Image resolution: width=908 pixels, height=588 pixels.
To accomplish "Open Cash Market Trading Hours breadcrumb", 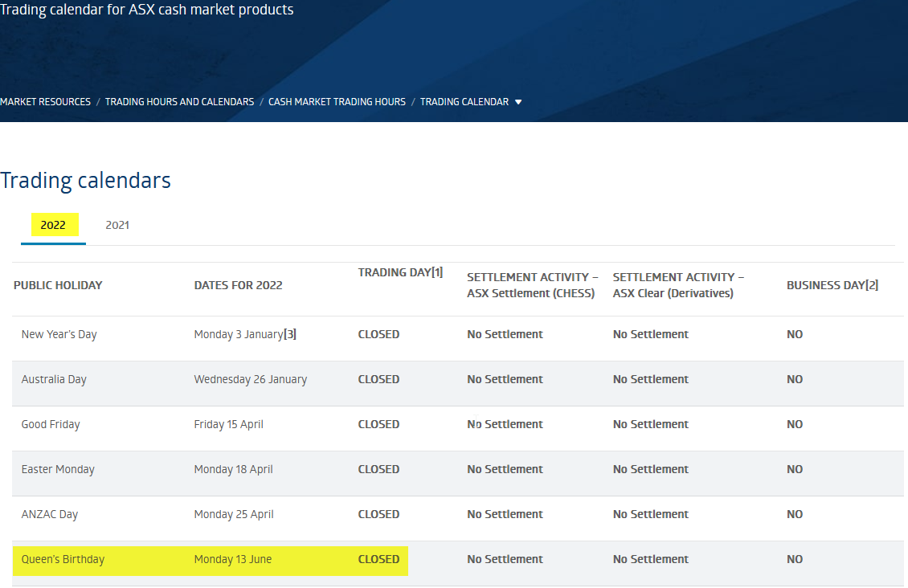I will [x=337, y=102].
